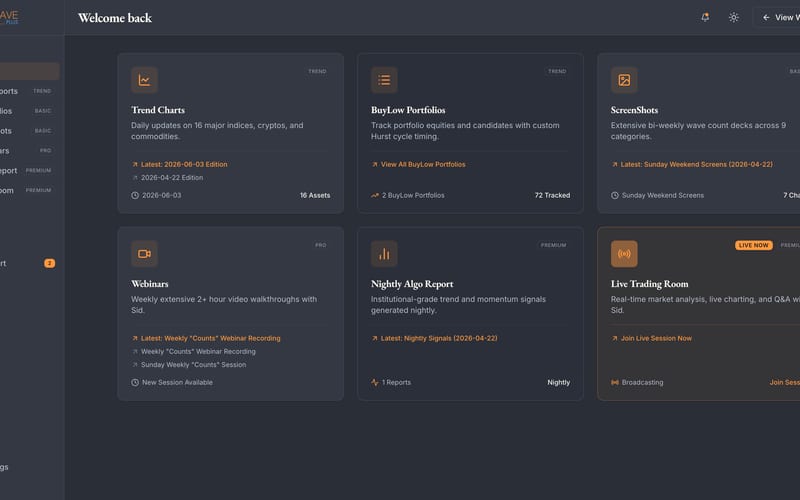The width and height of the screenshot is (800, 500).
Task: Open the Trend Charts card title
Action: (158, 110)
